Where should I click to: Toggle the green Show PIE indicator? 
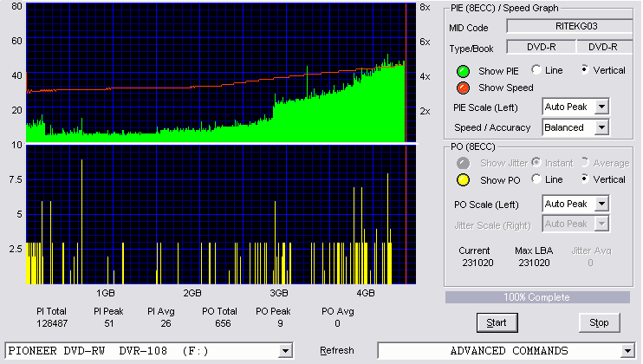click(463, 71)
